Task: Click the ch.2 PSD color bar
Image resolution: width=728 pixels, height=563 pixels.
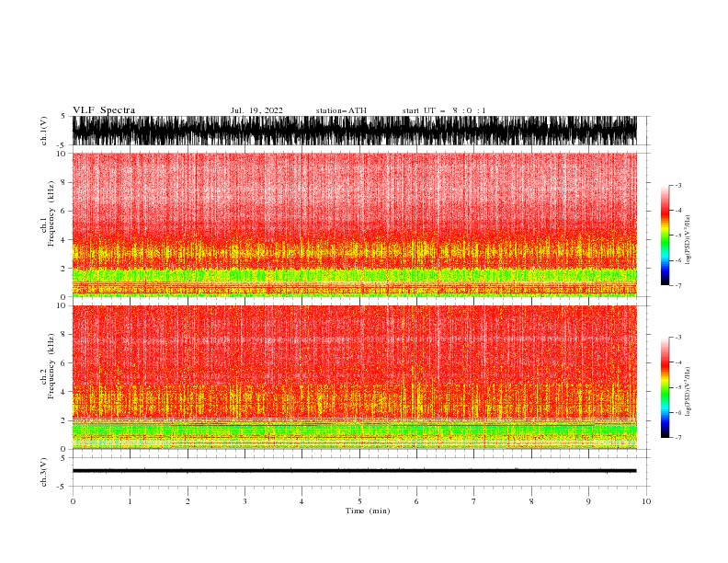Action: (665, 387)
